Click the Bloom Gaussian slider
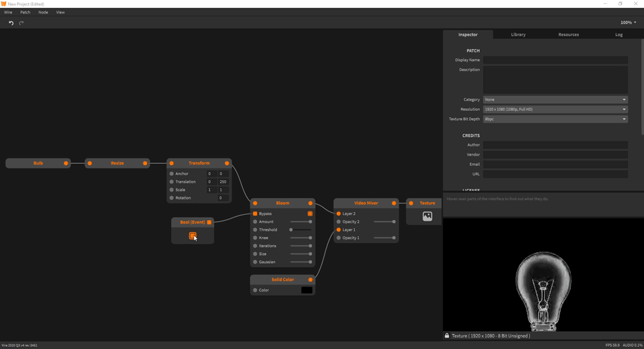This screenshot has width=644, height=349. [x=301, y=262]
